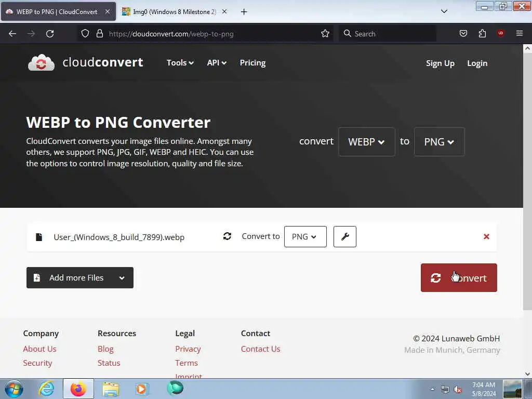Open the wrench options for the webp file

tap(345, 236)
